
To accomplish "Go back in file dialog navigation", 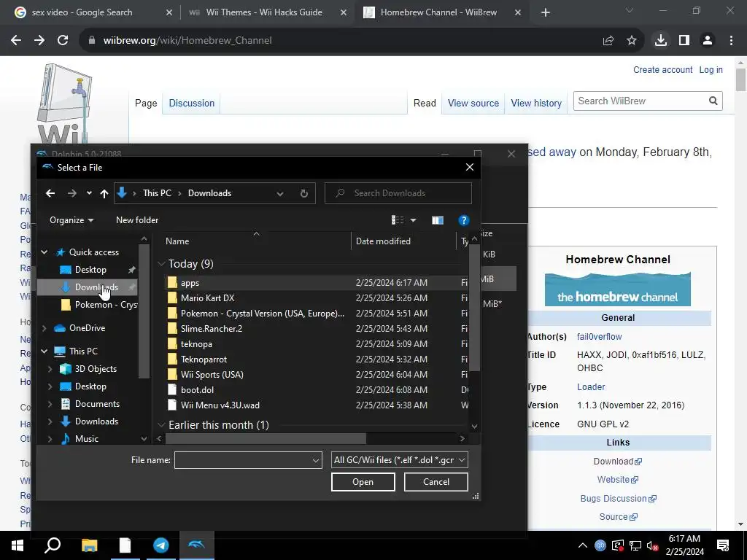I will pos(50,193).
